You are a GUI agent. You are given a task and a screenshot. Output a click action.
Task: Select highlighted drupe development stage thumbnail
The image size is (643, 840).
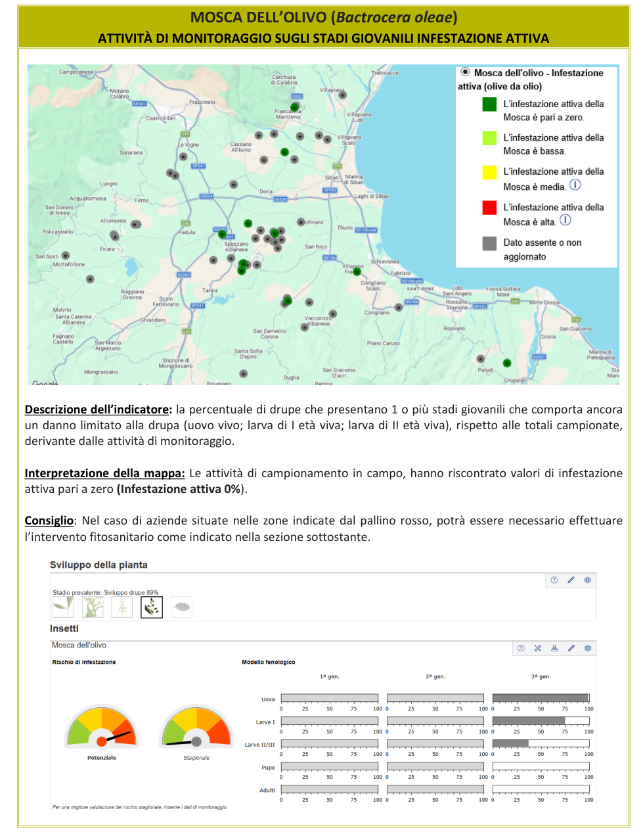152,607
